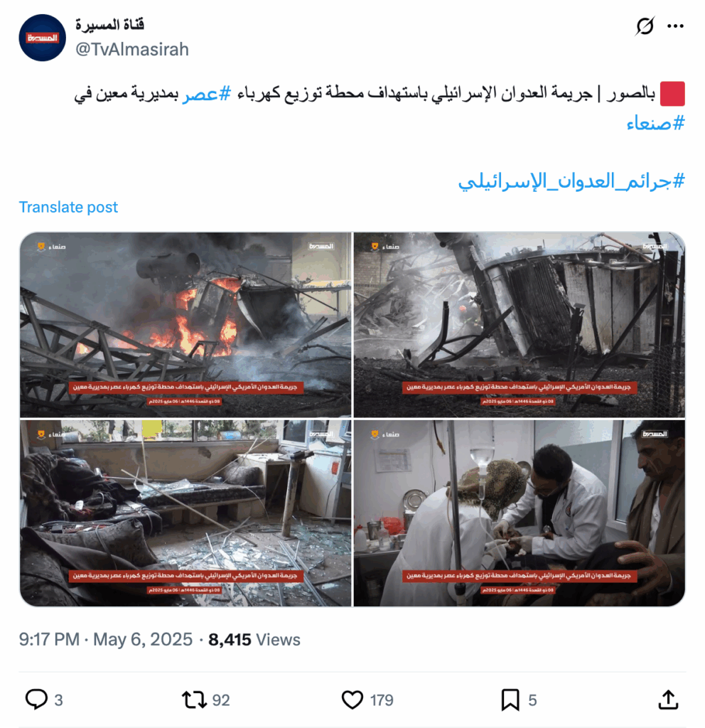
Task: Bookmark the post with the bookmark icon
Action: click(x=510, y=700)
